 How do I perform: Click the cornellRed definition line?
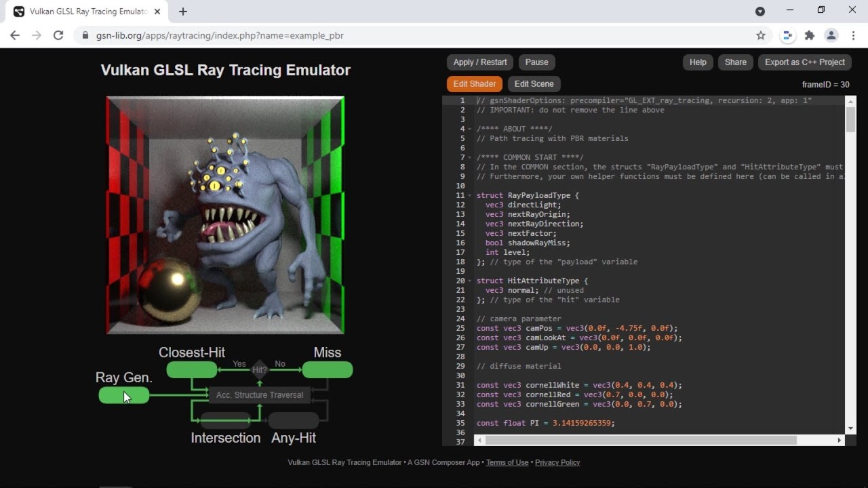pos(574,394)
